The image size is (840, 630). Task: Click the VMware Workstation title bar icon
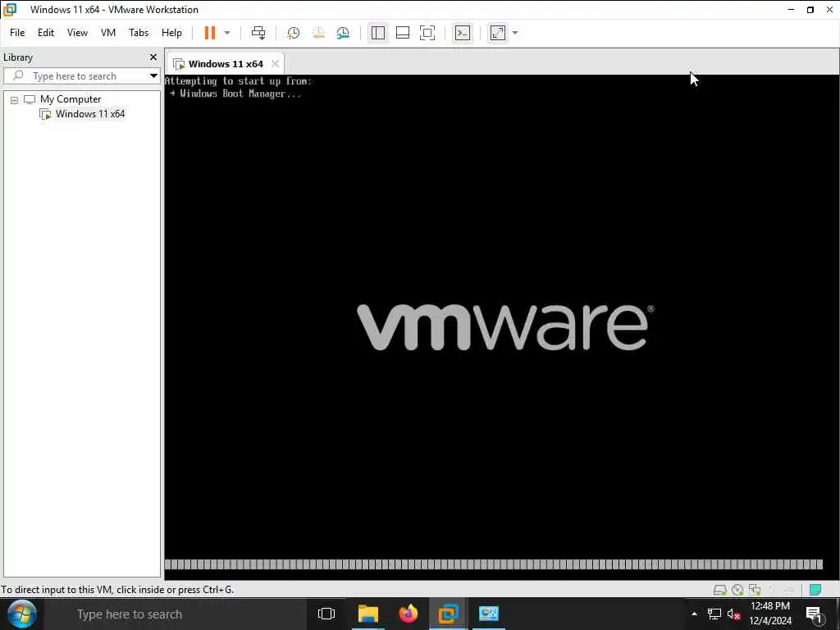coord(10,10)
